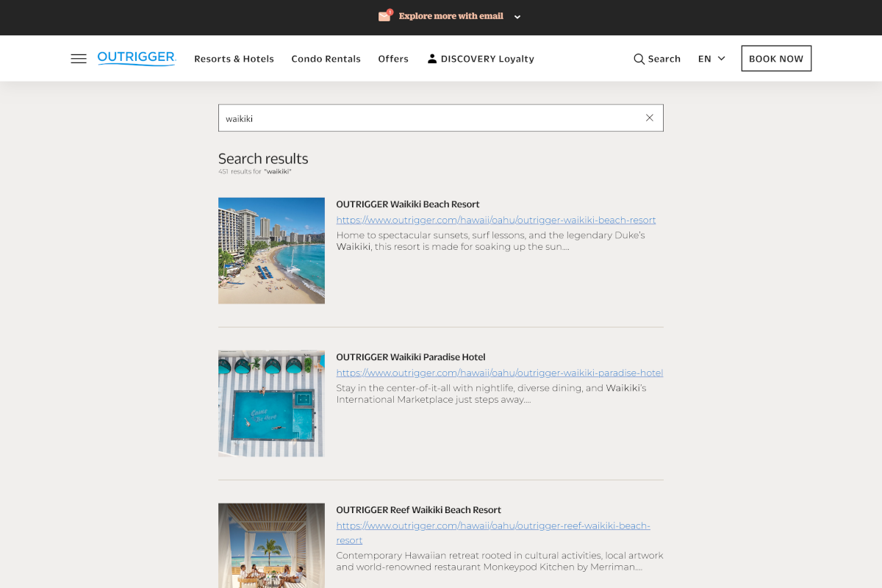The image size is (882, 588).
Task: Open the hamburger navigation menu
Action: tap(79, 58)
